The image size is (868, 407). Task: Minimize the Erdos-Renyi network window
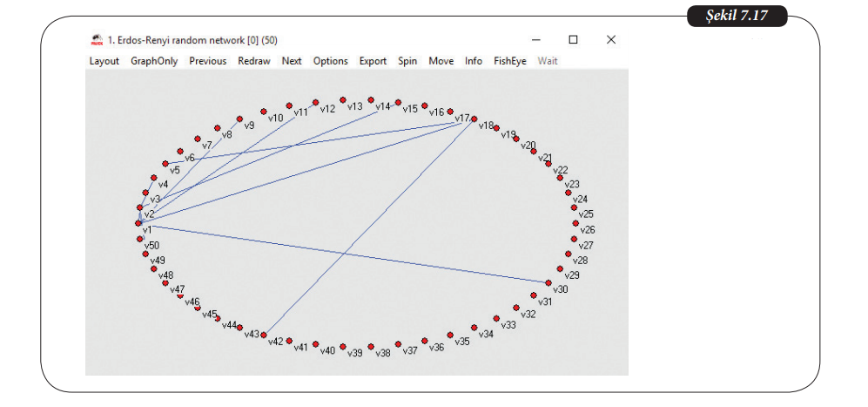coord(535,39)
